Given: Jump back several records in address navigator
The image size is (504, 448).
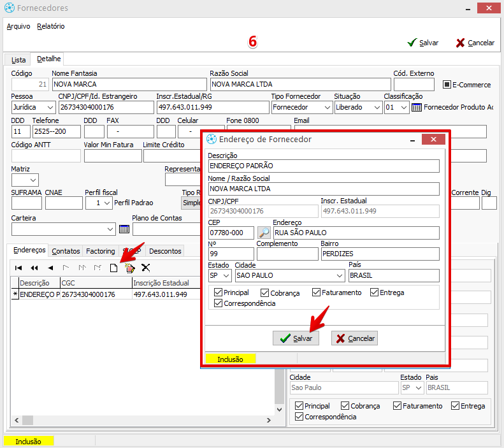Looking at the screenshot, I should click(x=34, y=268).
